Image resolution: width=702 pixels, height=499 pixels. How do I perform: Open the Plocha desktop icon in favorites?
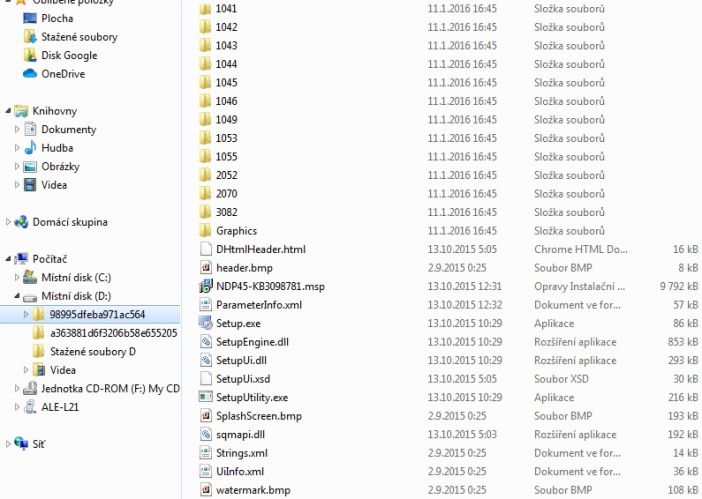(x=30, y=18)
